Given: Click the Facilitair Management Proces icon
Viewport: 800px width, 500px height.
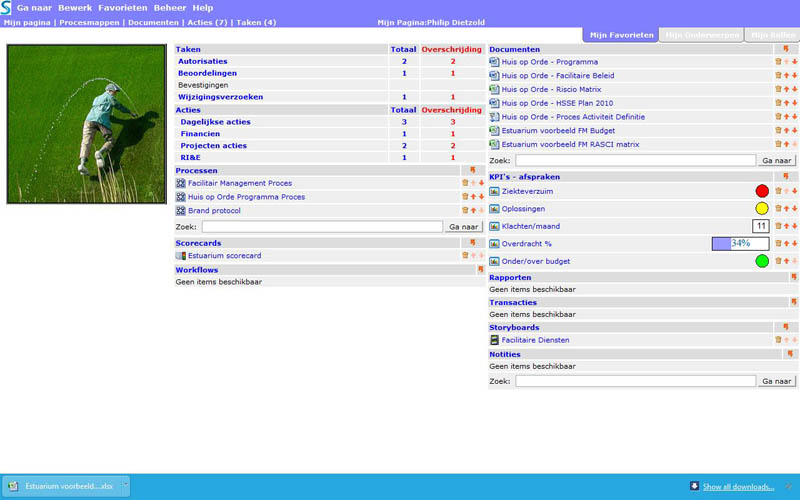Looking at the screenshot, I should (181, 183).
